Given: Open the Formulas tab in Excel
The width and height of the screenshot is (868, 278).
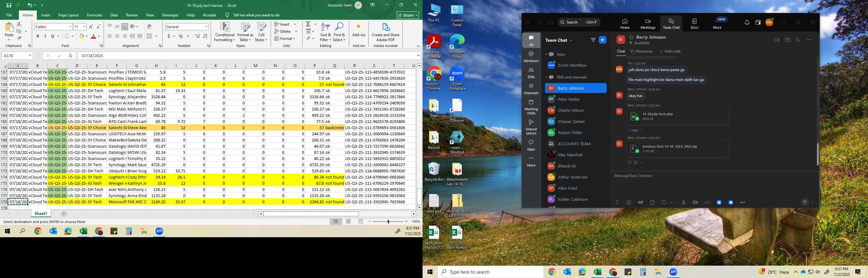Looking at the screenshot, I should [x=94, y=15].
